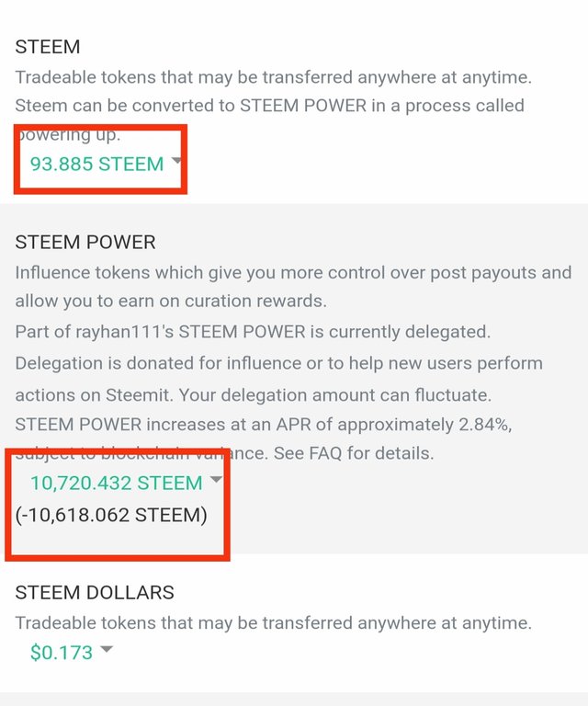Select the STEEM DOLLARS section heading

(95, 593)
